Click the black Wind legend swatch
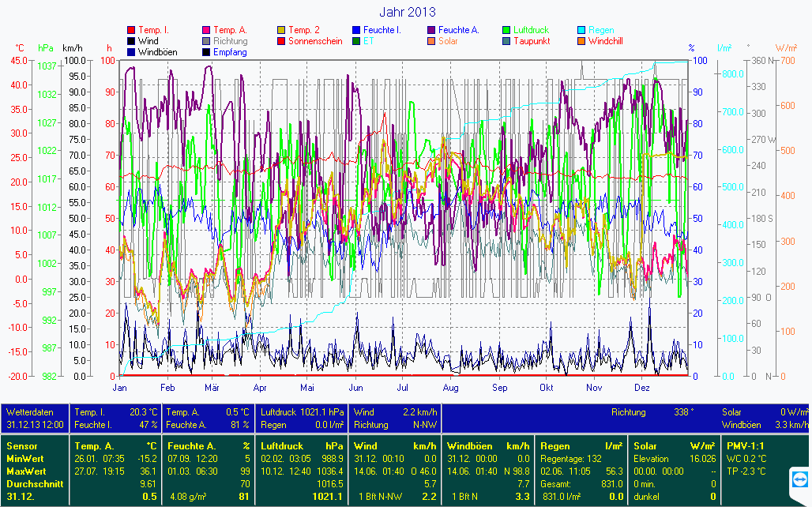 click(131, 41)
